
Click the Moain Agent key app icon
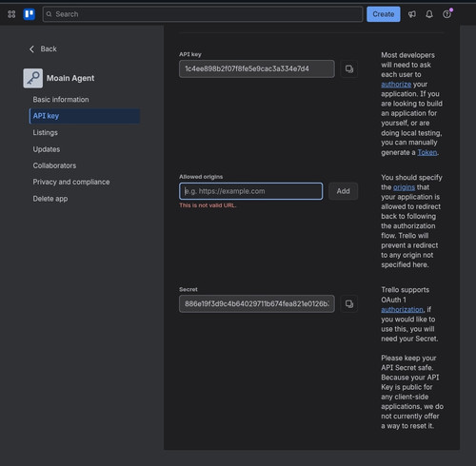click(33, 78)
